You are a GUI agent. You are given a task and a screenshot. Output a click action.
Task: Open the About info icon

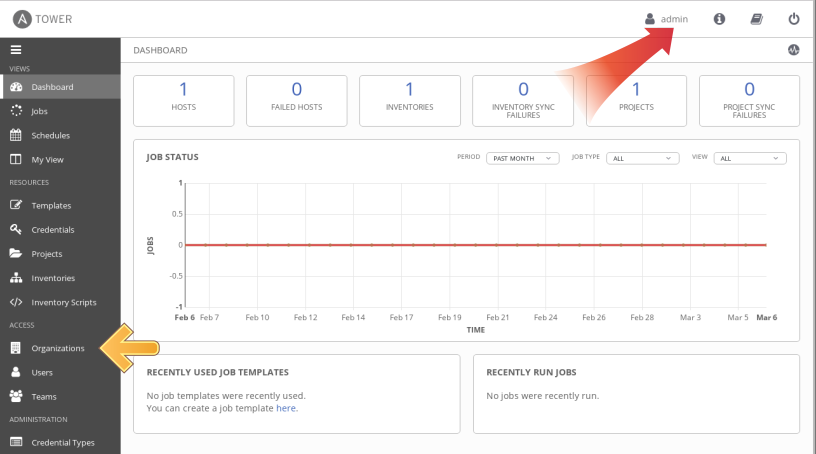(719, 19)
